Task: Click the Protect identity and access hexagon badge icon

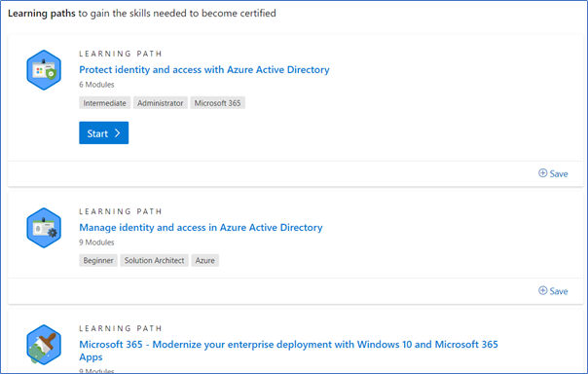Action: (x=44, y=70)
